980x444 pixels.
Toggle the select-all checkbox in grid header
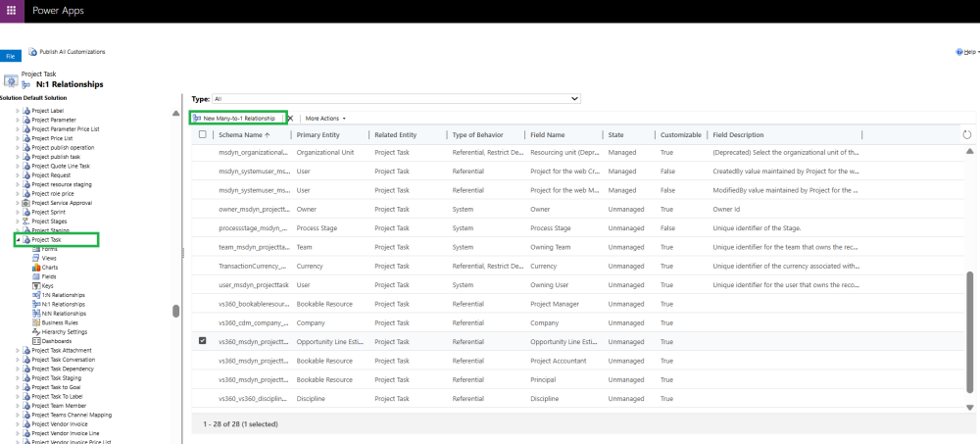point(203,134)
